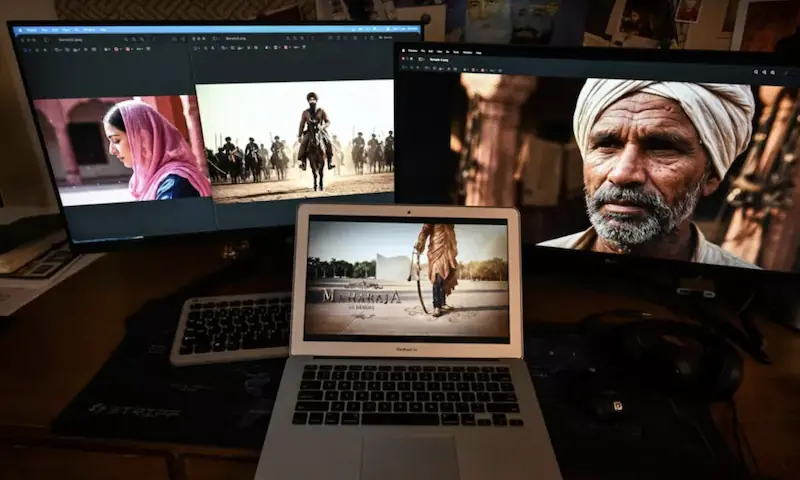The image size is (800, 480).
Task: Open View menu on right monitor
Action: [x=439, y=52]
